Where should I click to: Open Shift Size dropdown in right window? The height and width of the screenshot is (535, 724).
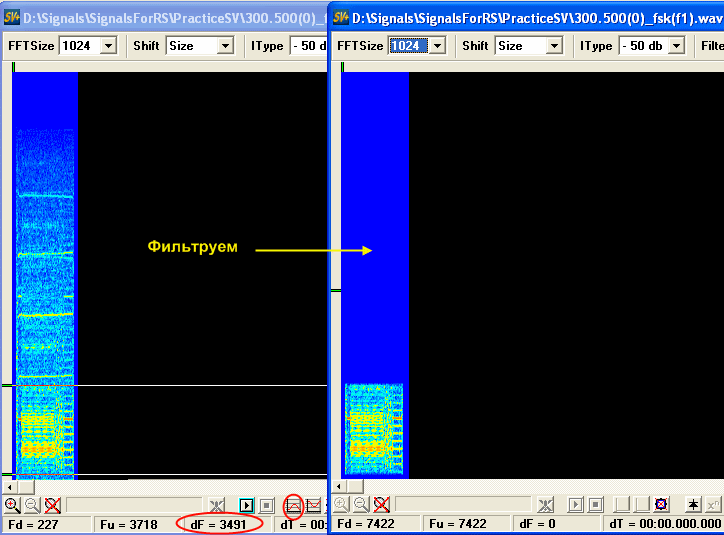pyautogui.click(x=554, y=46)
